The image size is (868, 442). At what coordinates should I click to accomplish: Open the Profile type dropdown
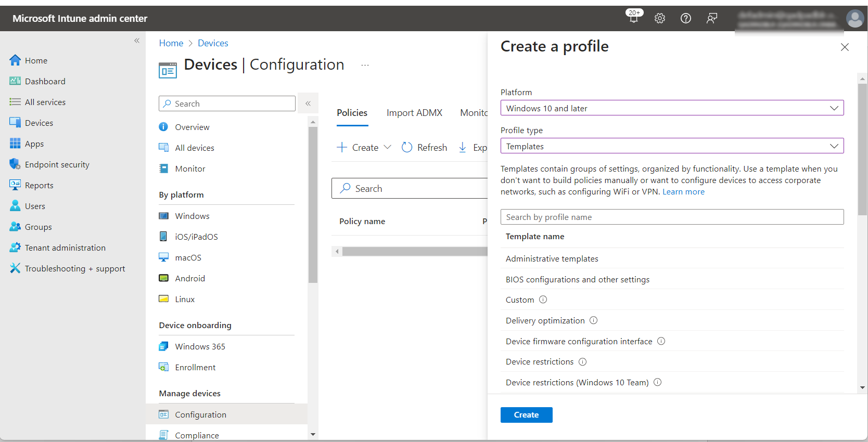tap(672, 146)
